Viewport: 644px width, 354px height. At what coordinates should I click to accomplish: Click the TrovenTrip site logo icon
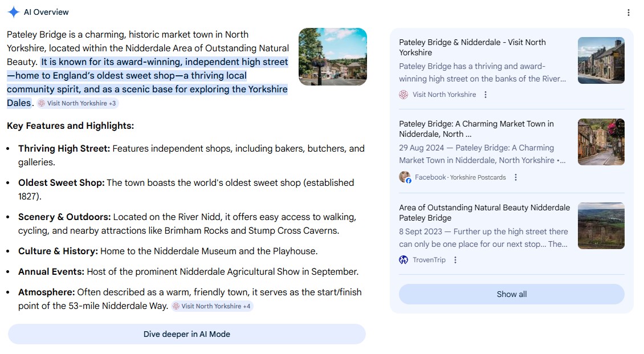tap(403, 260)
